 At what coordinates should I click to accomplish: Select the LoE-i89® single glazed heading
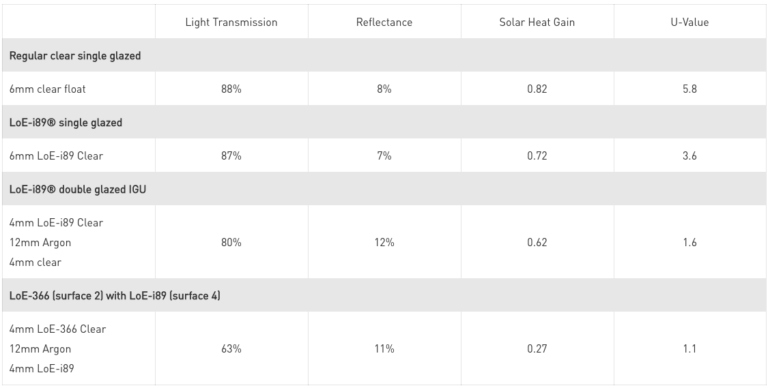[66, 122]
